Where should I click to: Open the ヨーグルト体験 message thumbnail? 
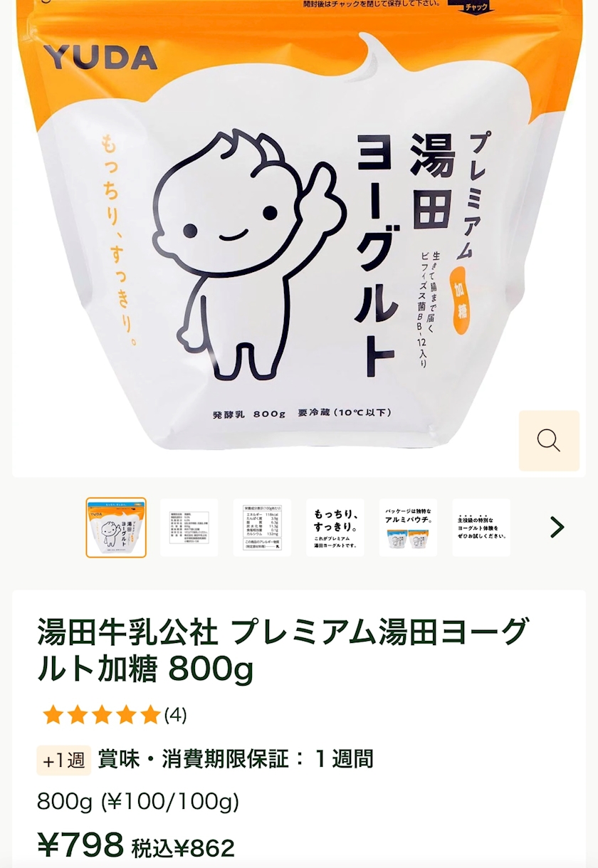point(481,528)
